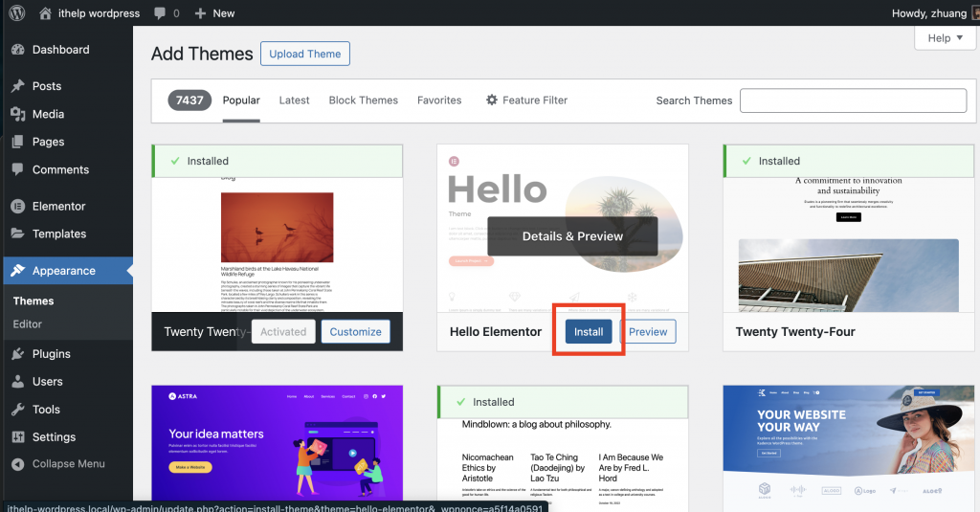Click the Feature Filter gear icon
The image size is (980, 512).
click(x=492, y=100)
